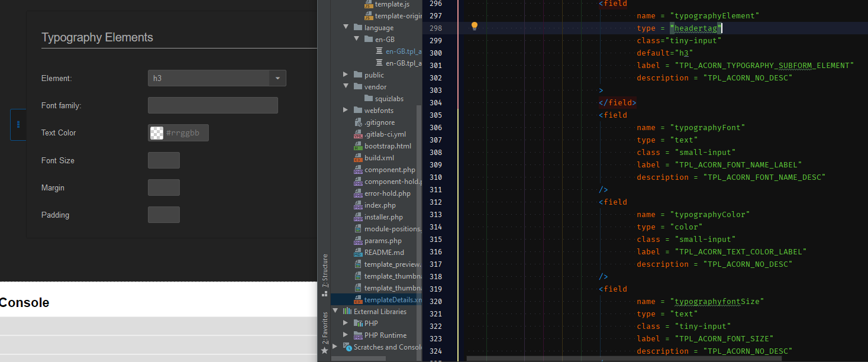
Task: Open params.php file
Action: (x=383, y=240)
